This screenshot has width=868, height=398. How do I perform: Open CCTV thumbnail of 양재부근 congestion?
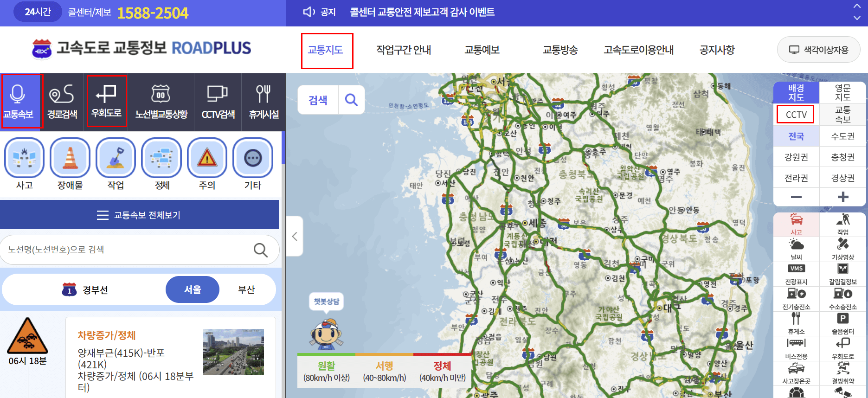[x=233, y=352]
